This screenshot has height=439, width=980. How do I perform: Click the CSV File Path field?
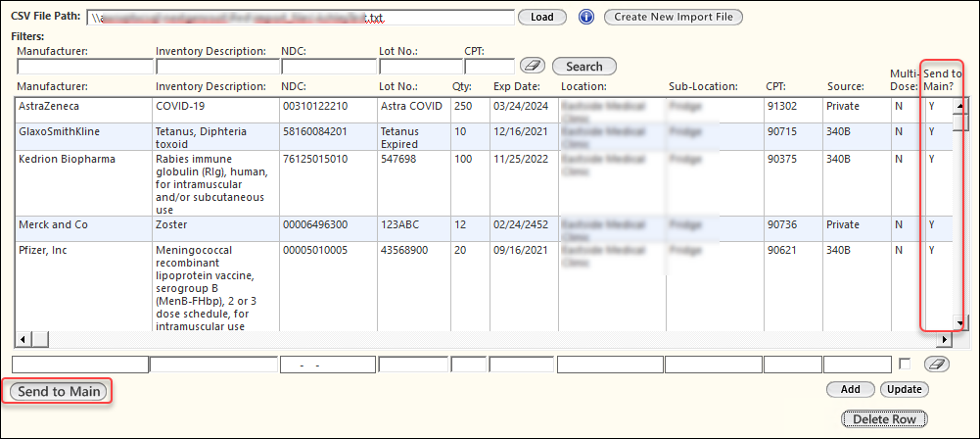[x=301, y=17]
